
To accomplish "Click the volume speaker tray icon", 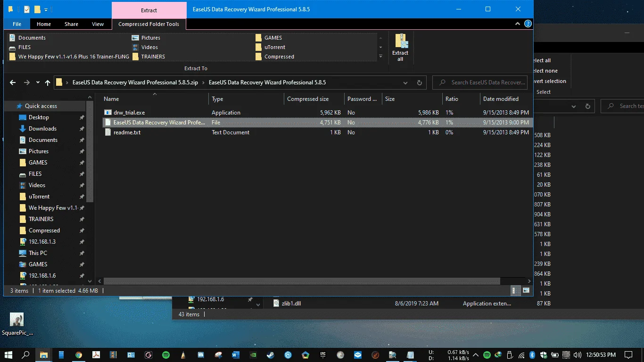I will (x=577, y=354).
